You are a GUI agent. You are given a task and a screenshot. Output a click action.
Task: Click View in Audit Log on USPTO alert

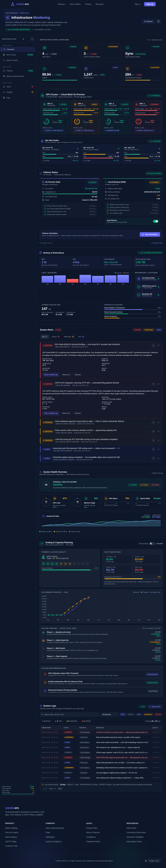(51, 413)
